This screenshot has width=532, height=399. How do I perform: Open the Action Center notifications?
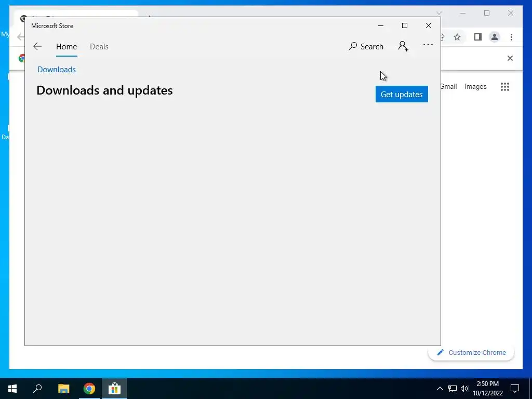click(515, 389)
